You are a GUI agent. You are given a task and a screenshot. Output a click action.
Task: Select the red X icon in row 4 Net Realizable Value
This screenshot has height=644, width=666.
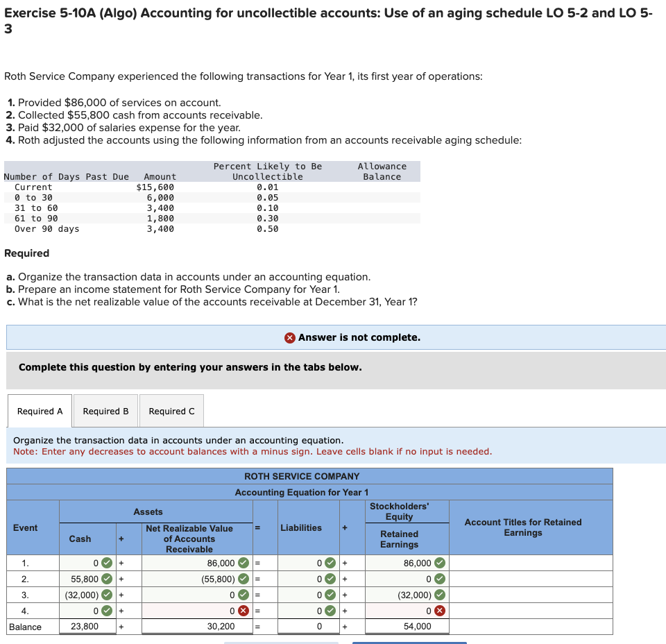pos(243,611)
